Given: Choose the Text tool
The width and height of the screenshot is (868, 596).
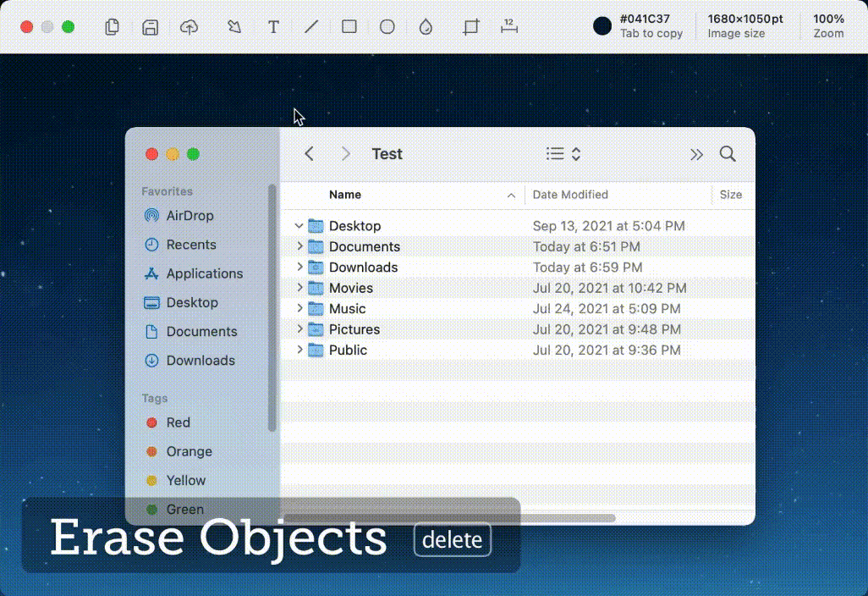Looking at the screenshot, I should (x=273, y=27).
